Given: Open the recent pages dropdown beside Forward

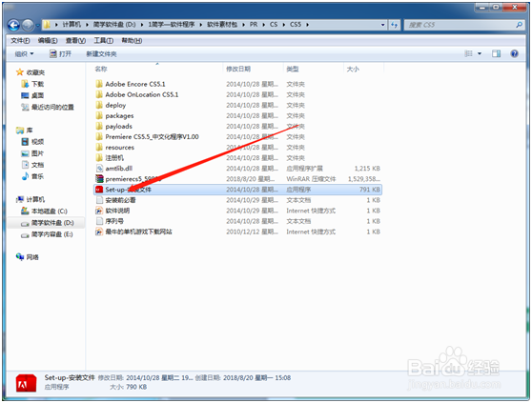Looking at the screenshot, I should pos(38,25).
